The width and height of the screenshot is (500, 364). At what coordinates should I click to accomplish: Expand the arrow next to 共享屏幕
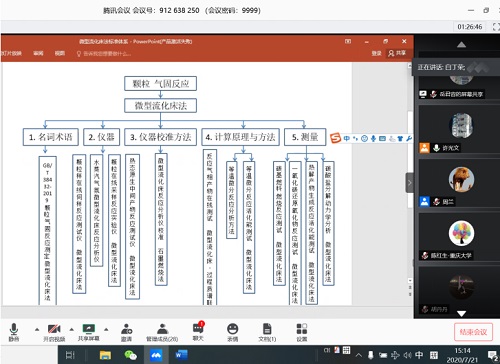(x=106, y=330)
